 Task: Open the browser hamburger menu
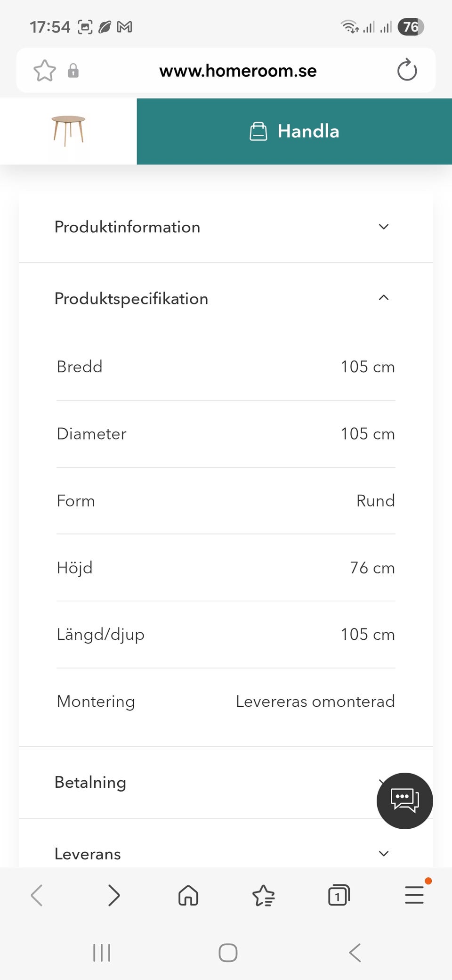[x=414, y=895]
